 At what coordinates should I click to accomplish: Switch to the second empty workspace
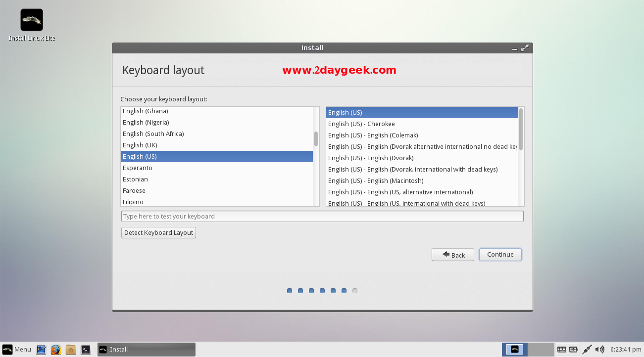tap(541, 350)
